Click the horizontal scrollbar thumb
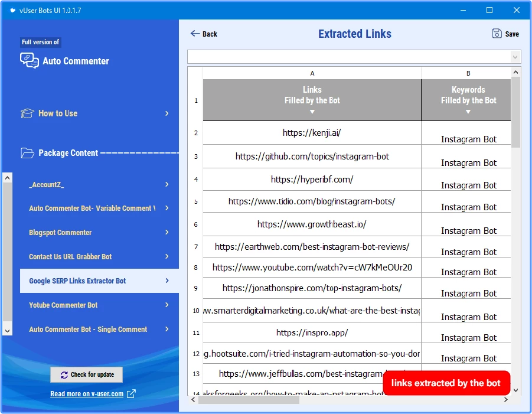The width and height of the screenshot is (532, 414). point(249,400)
